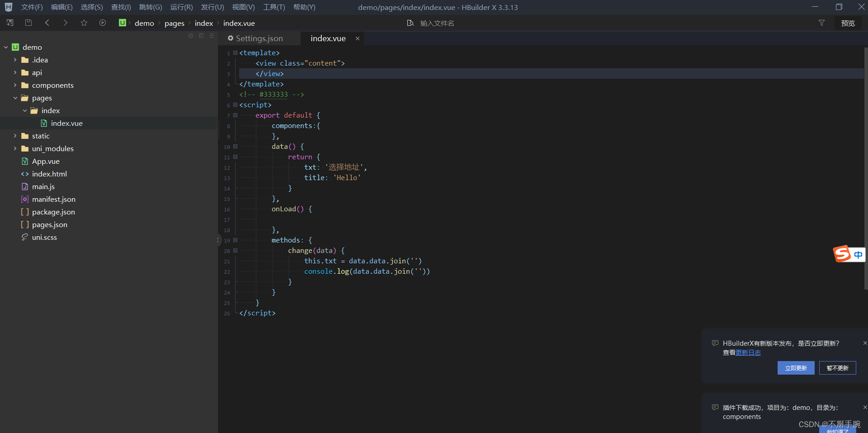868x433 pixels.
Task: Fold the methods block at line 19
Action: click(x=235, y=240)
